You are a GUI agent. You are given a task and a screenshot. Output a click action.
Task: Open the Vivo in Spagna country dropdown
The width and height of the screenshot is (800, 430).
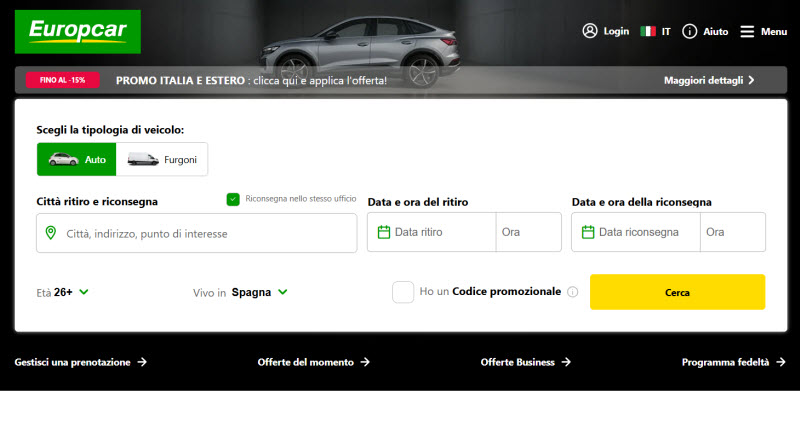(x=240, y=292)
